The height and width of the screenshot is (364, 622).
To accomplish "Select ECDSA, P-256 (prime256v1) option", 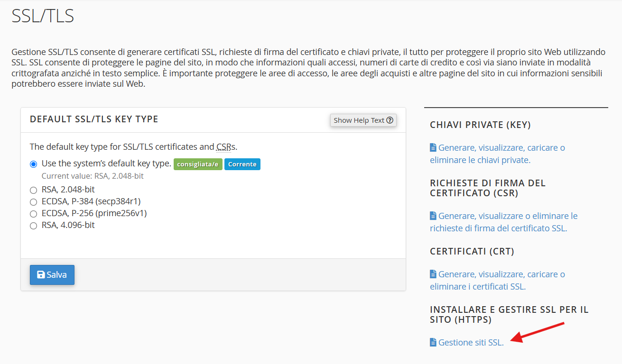I will 33,214.
